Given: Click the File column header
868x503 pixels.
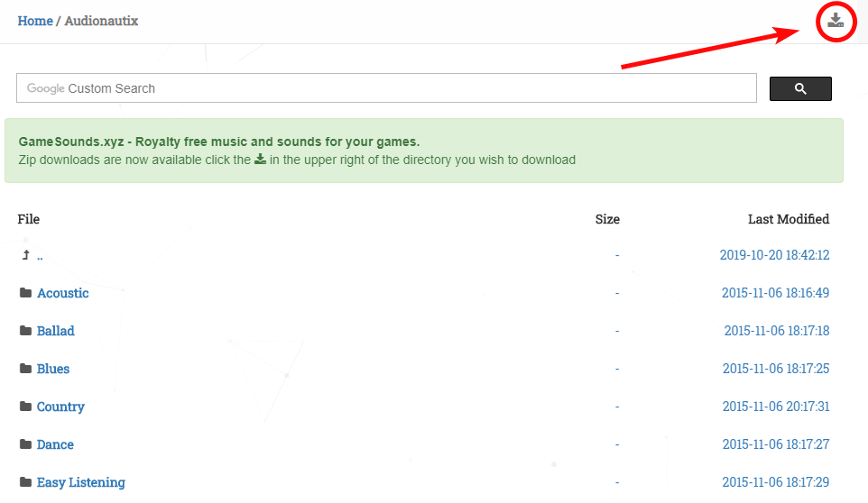Looking at the screenshot, I should click(28, 219).
